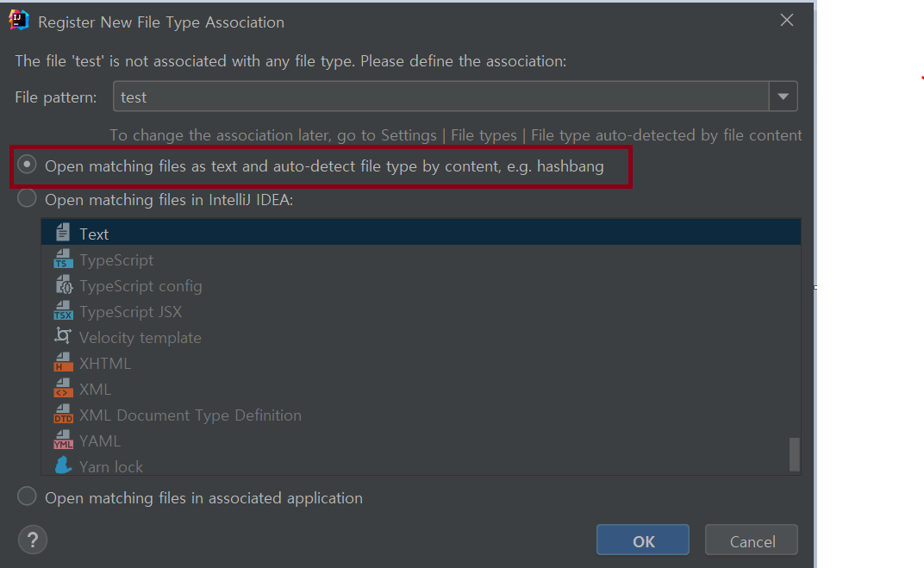Select TypeScript in the file type list

coord(421,259)
